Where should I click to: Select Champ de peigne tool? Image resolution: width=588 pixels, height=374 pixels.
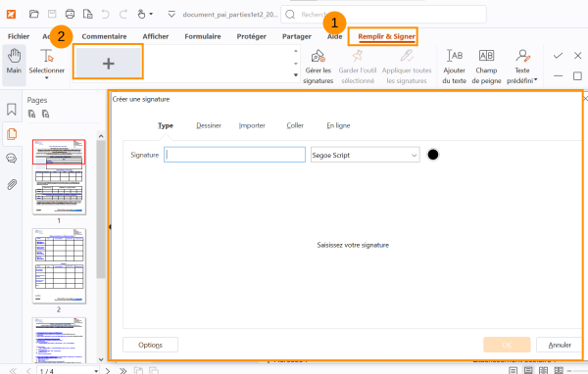[x=486, y=67]
